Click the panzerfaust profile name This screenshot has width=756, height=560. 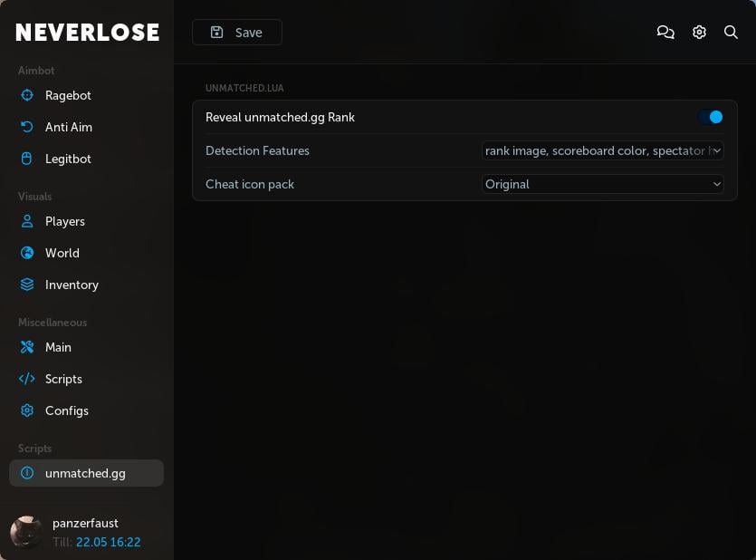tap(85, 523)
